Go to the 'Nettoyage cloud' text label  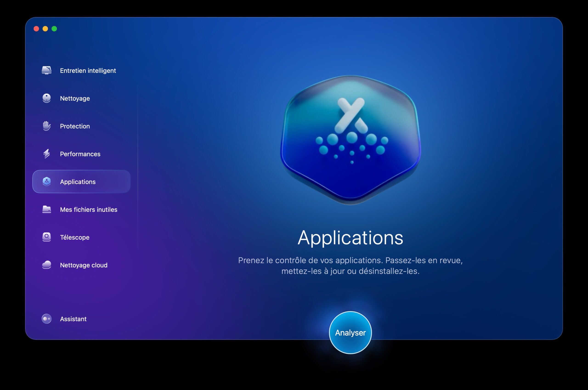pyautogui.click(x=84, y=265)
